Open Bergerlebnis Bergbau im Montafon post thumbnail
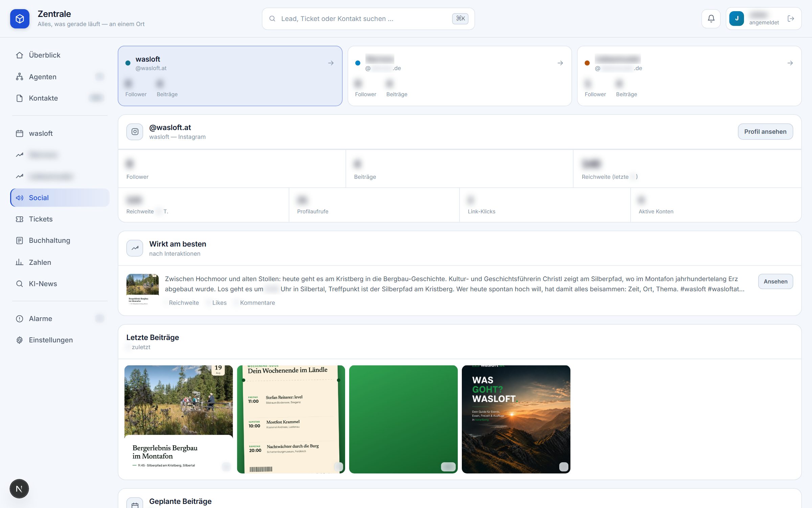 coord(179,419)
